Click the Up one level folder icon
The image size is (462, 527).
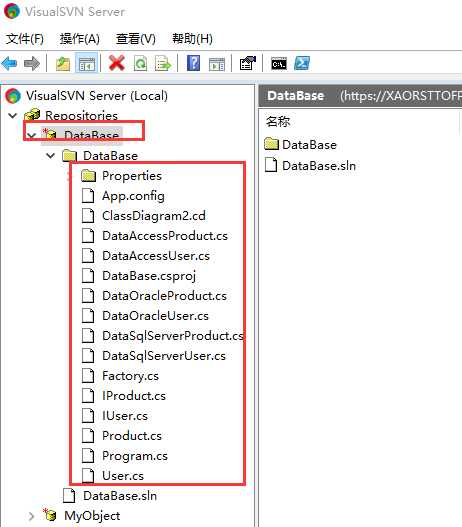(x=63, y=63)
